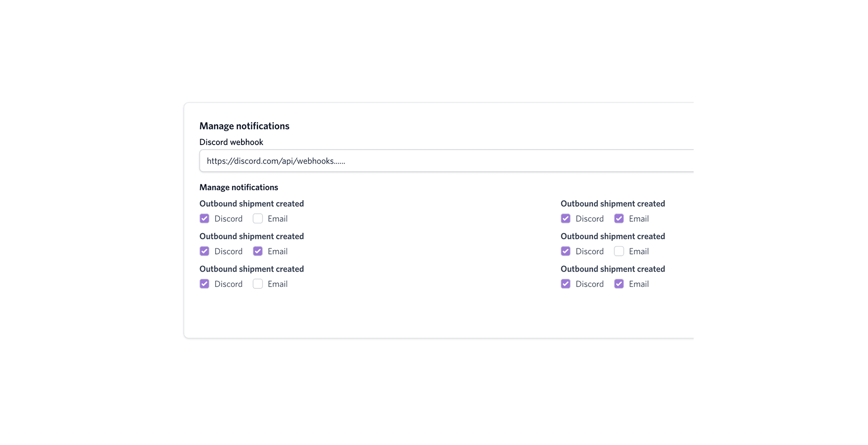868x445 pixels.
Task: Uncheck Discord checkbox in first left-column group
Action: pos(204,218)
